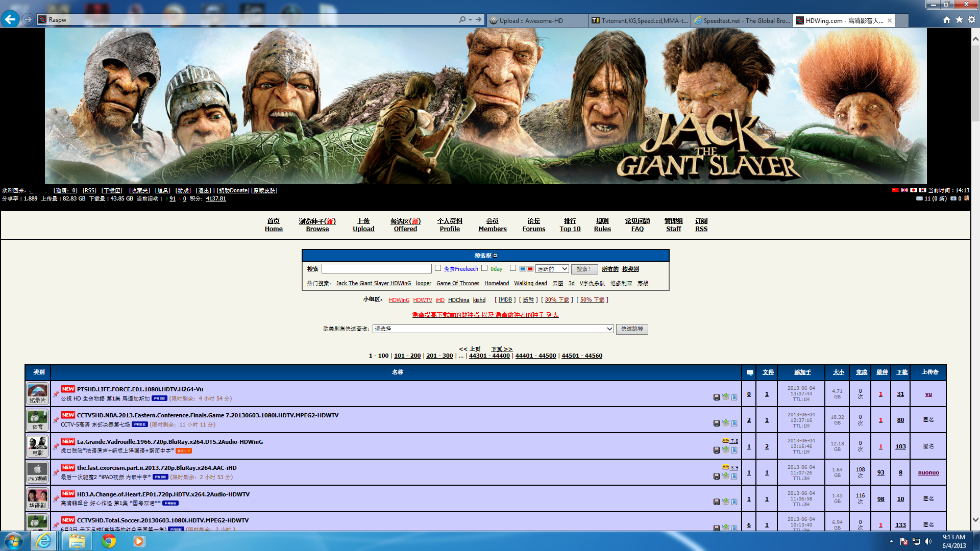The width and height of the screenshot is (980, 551).
Task: Bookmark the PTSHD.LIFE.FORCE torrent
Action: click(x=734, y=397)
